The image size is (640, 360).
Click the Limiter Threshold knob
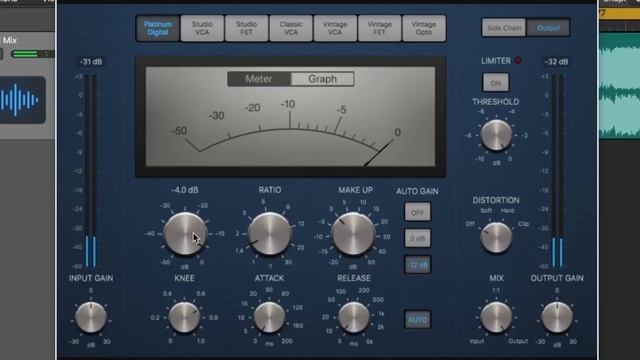[496, 135]
